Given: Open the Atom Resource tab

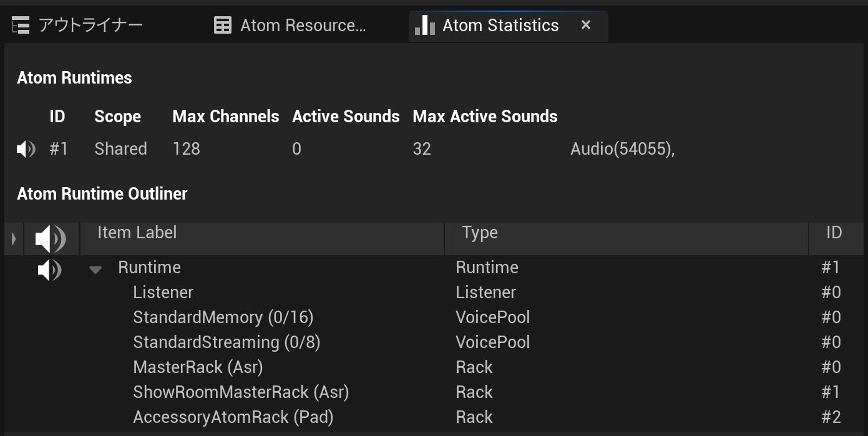Looking at the screenshot, I should (303, 26).
